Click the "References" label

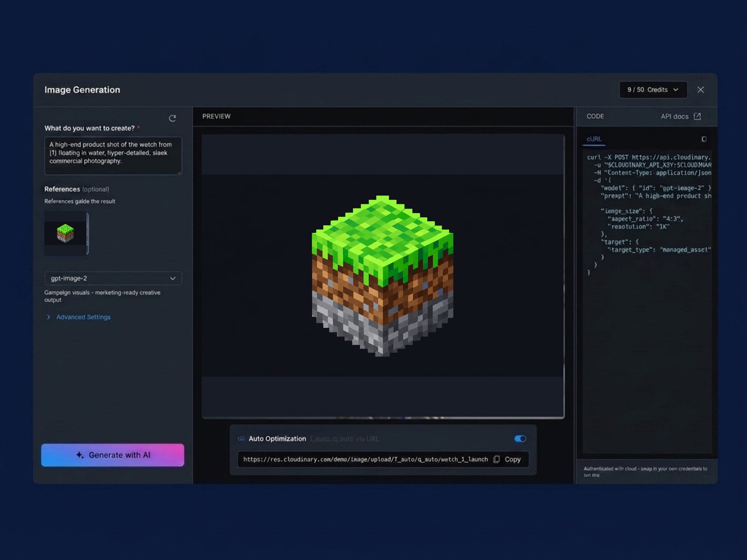[62, 189]
